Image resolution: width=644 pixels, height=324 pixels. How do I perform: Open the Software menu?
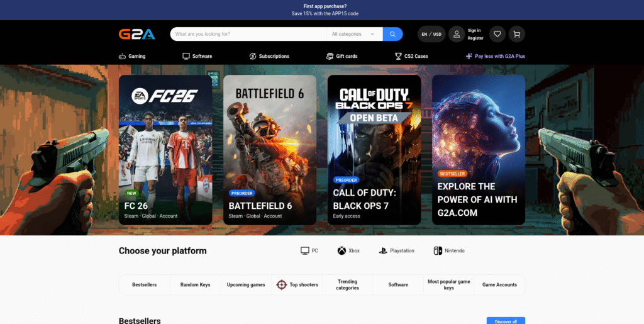pos(197,57)
